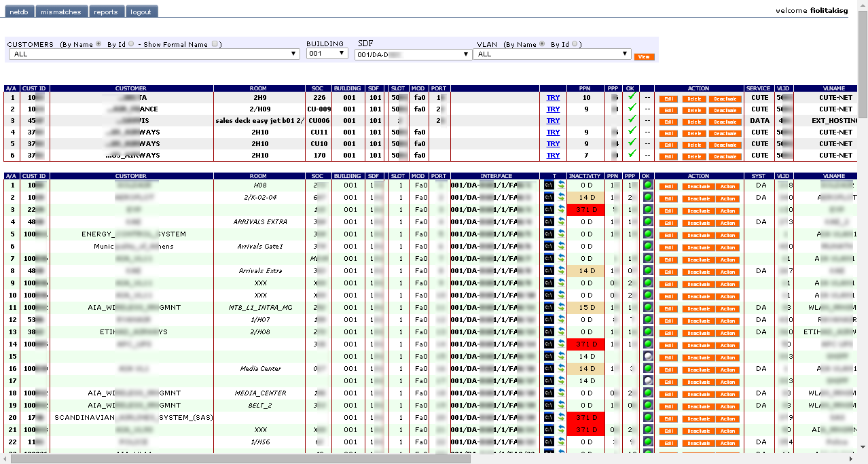
Task: Open the SDF selection dropdown
Action: coord(413,54)
